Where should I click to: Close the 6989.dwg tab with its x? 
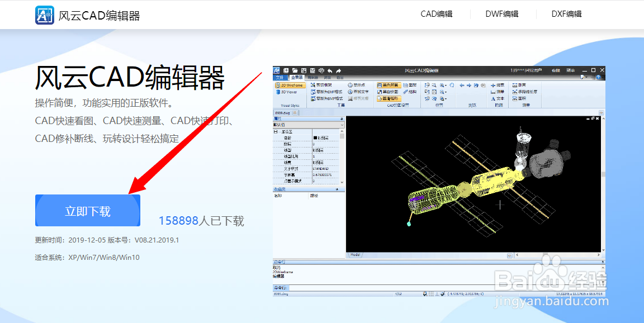click(295, 112)
